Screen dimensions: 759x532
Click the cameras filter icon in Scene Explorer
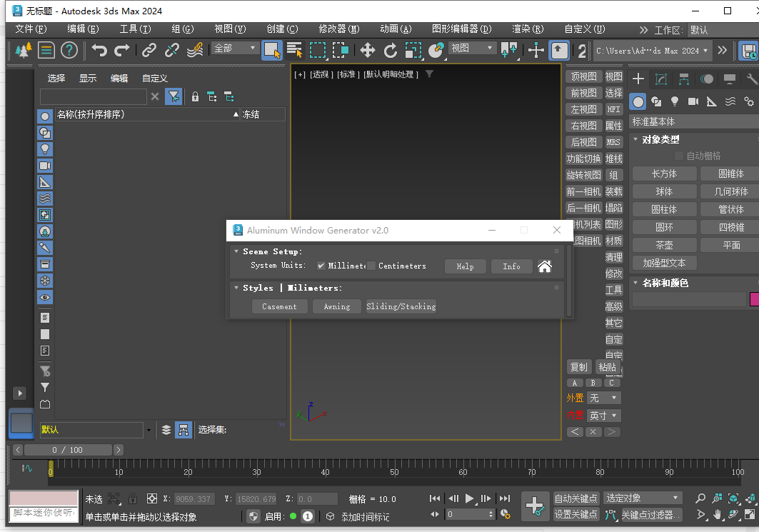point(44,166)
